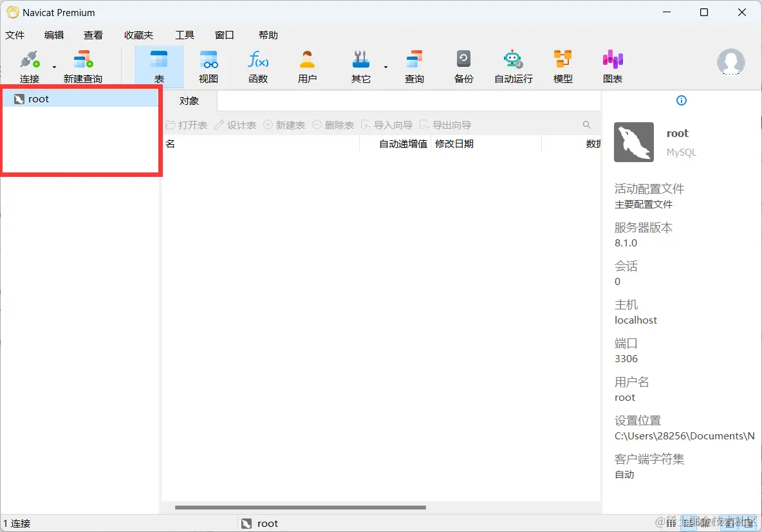Open the 查看 menu

coord(93,35)
